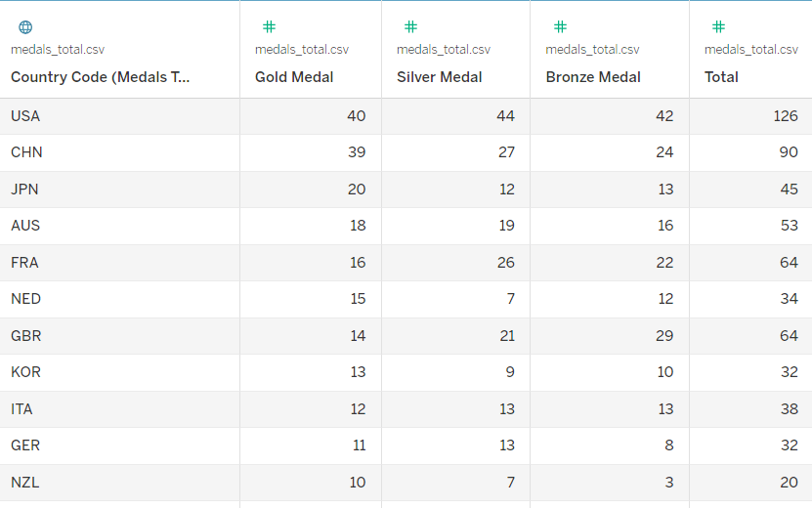Select the FRA country code cell
812x508 pixels.
(x=119, y=263)
